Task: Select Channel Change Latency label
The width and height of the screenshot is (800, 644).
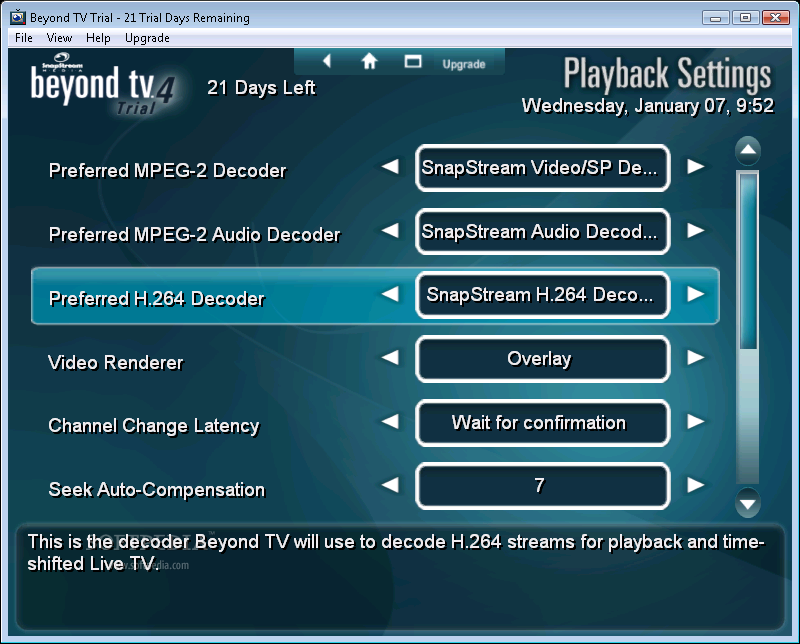Action: pos(154,426)
